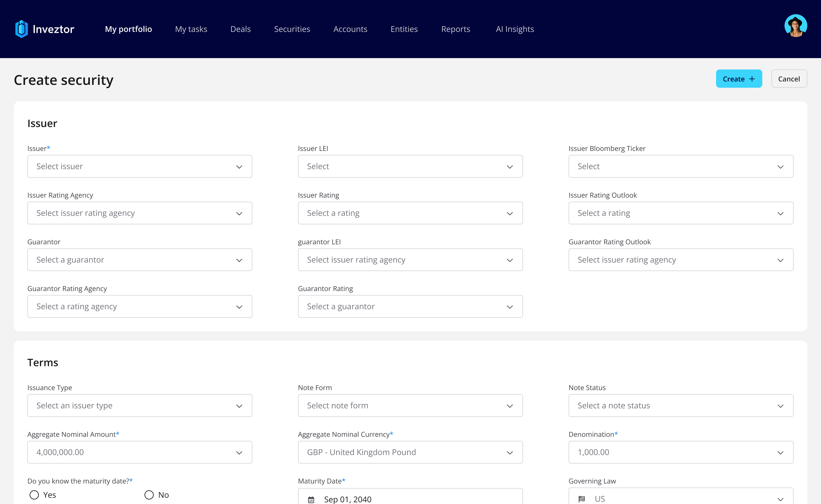The height and width of the screenshot is (504, 821).
Task: Open Select a guarantor dropdown under Guarantor
Action: click(139, 260)
